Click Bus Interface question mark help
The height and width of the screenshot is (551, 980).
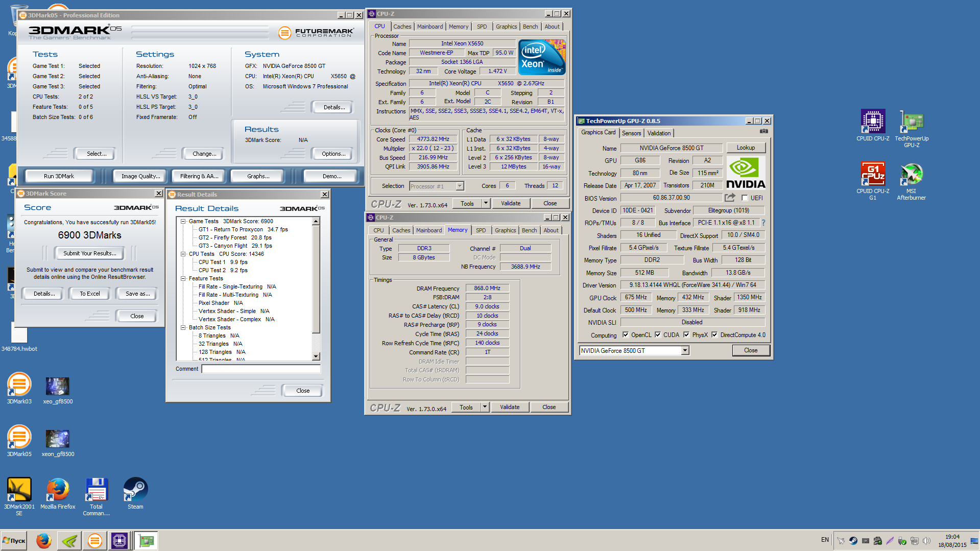click(763, 223)
